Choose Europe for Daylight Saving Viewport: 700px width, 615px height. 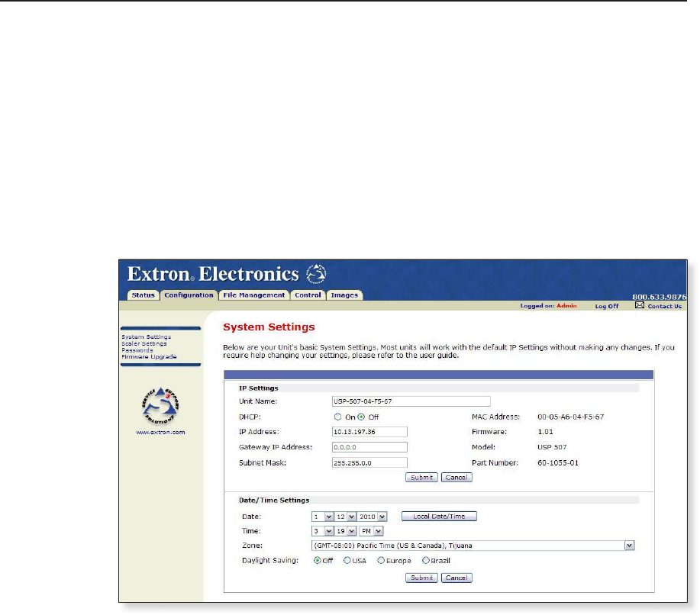tap(381, 561)
